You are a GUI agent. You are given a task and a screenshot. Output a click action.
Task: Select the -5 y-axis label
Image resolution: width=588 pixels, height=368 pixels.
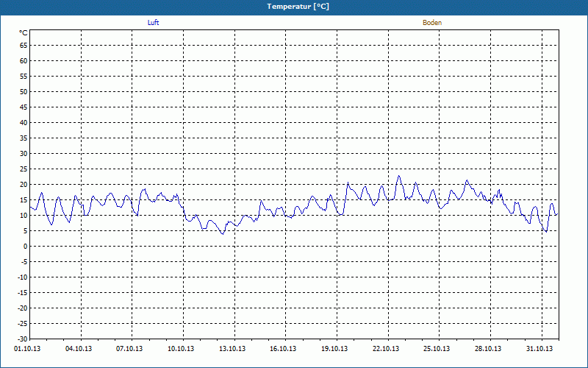pyautogui.click(x=24, y=262)
